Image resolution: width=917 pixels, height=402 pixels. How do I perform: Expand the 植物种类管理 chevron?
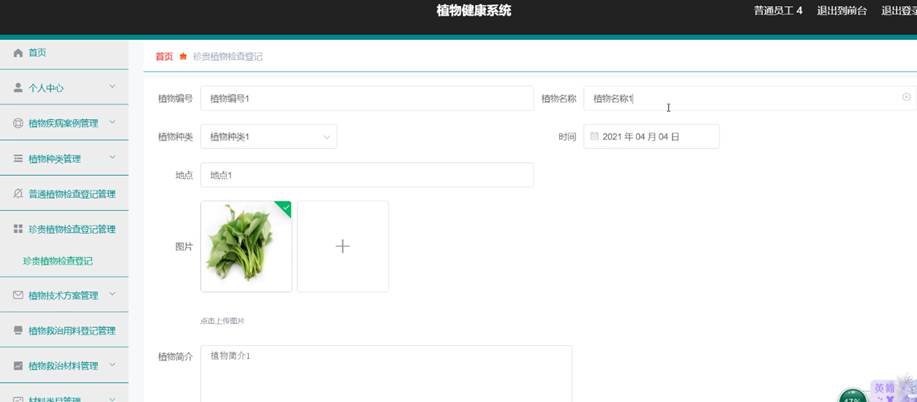click(x=112, y=158)
